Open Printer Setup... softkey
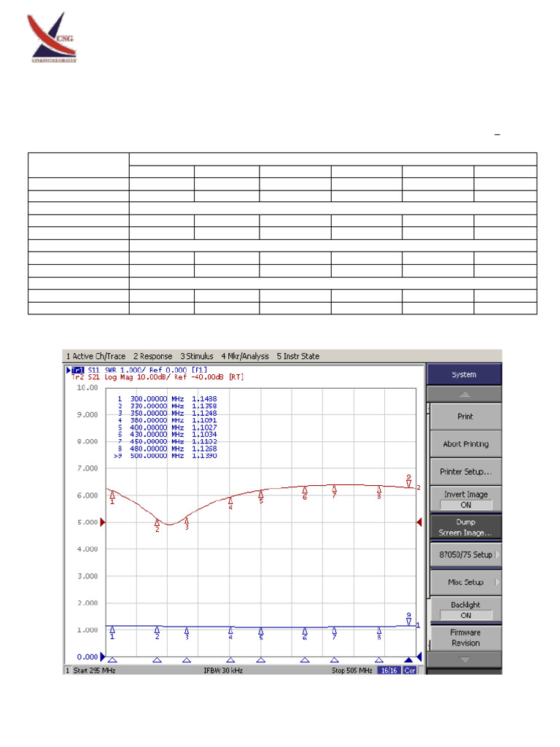Image resolution: width=560 pixels, height=747 pixels. pyautogui.click(x=465, y=472)
